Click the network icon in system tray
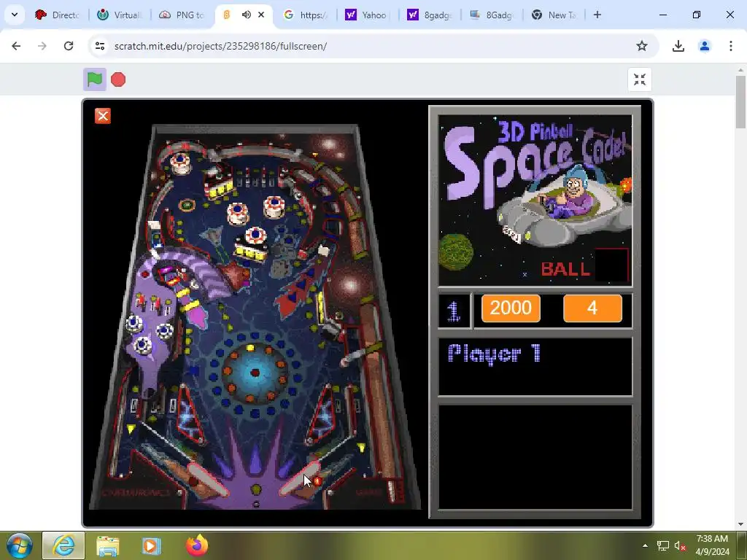This screenshot has height=560, width=747. click(662, 545)
